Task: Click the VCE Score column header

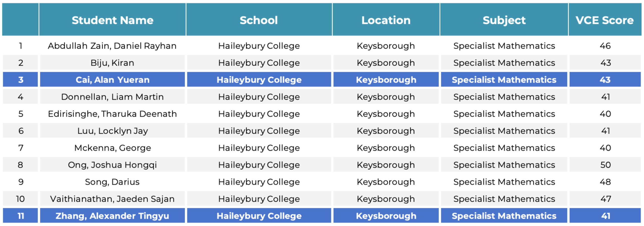Action: (605, 20)
